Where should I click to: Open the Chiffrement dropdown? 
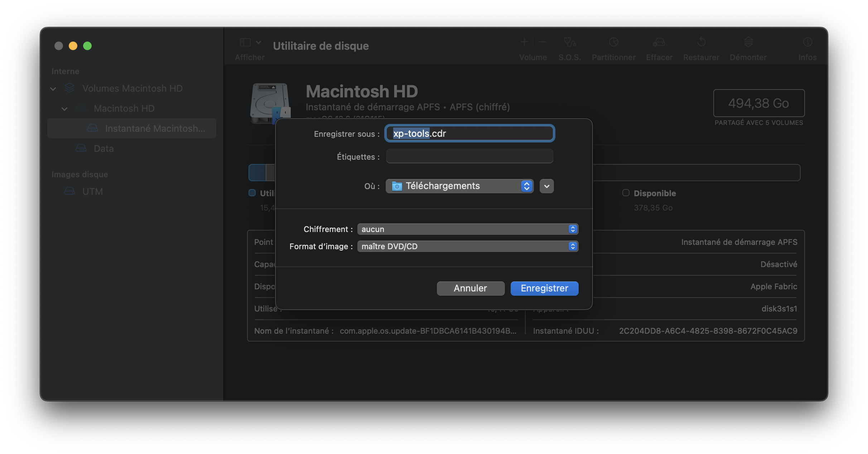(x=468, y=229)
